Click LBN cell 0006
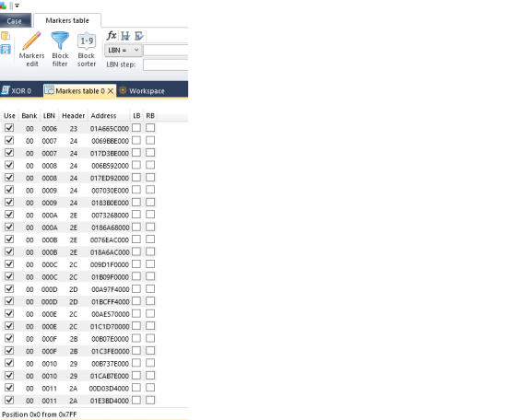The height and width of the screenshot is (420, 507). pyautogui.click(x=50, y=129)
